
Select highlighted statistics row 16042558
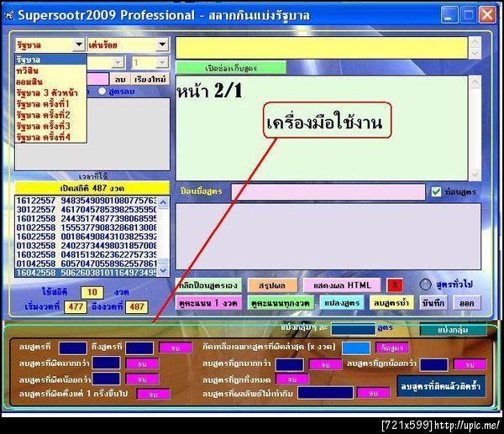click(x=87, y=273)
